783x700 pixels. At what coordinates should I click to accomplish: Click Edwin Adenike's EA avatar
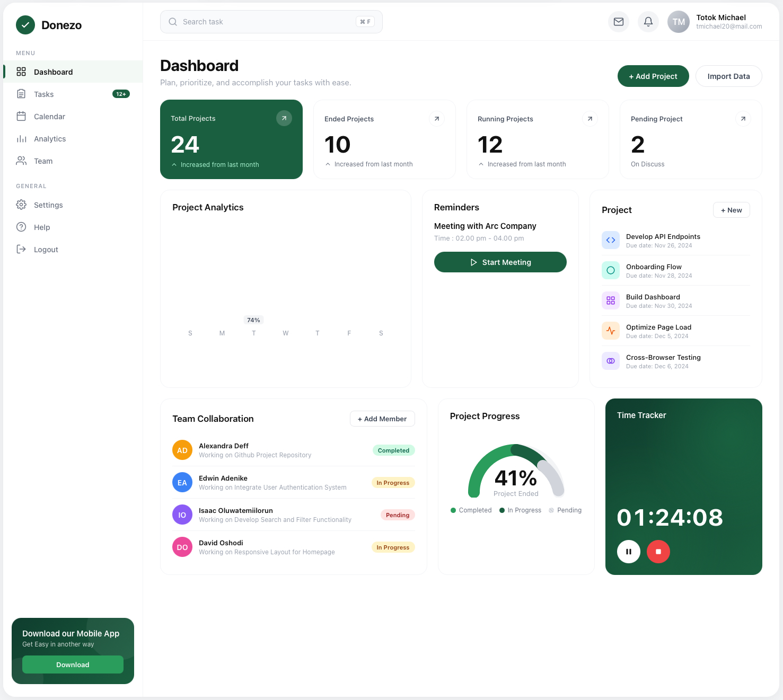tap(182, 482)
